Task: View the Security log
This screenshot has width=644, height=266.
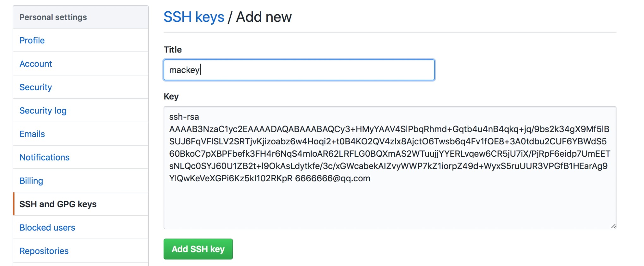Action: 43,111
